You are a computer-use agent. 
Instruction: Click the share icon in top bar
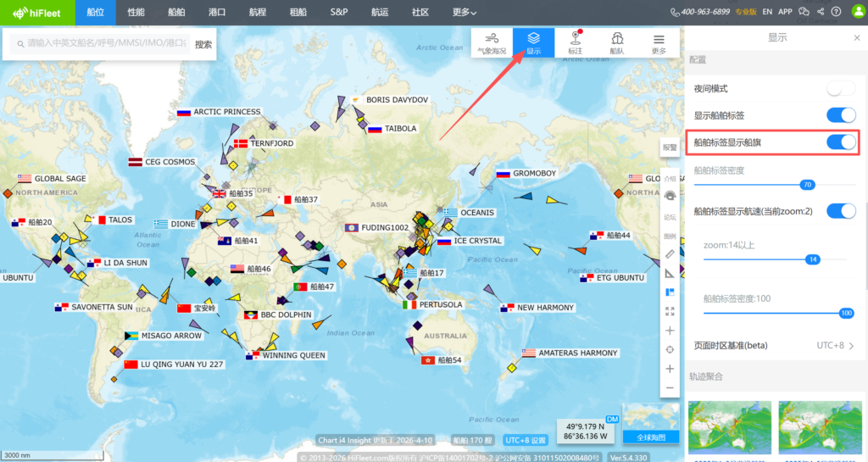[x=820, y=12]
